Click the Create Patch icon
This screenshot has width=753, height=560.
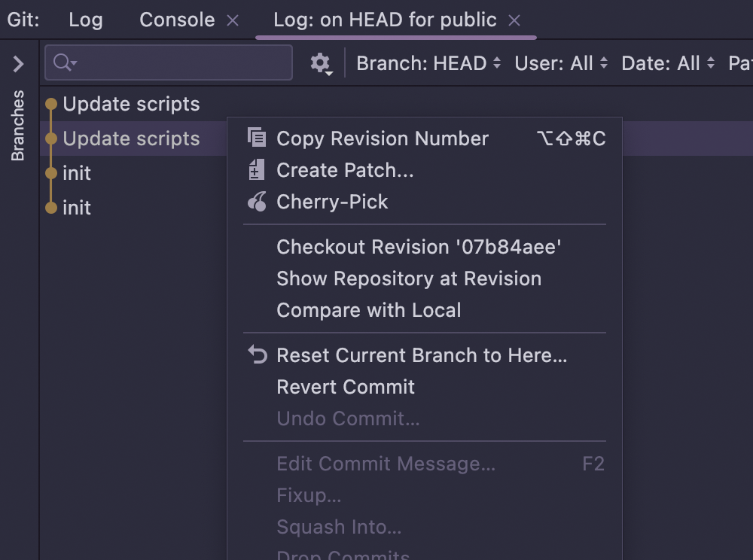(257, 170)
